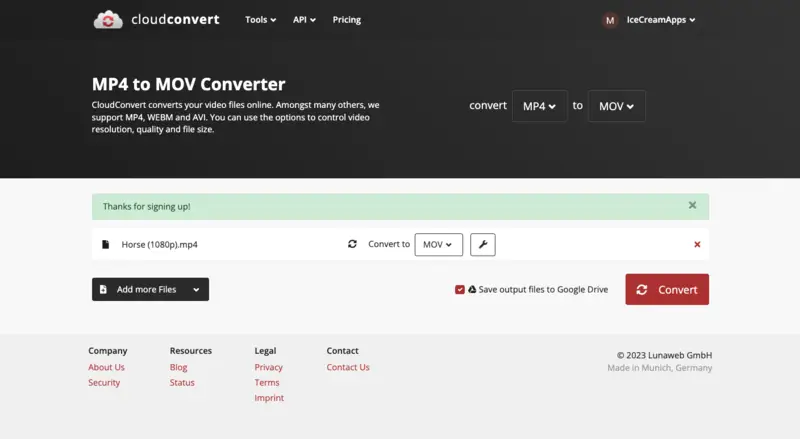The height and width of the screenshot is (439, 800).
Task: Open the API dropdown menu
Action: coord(304,20)
